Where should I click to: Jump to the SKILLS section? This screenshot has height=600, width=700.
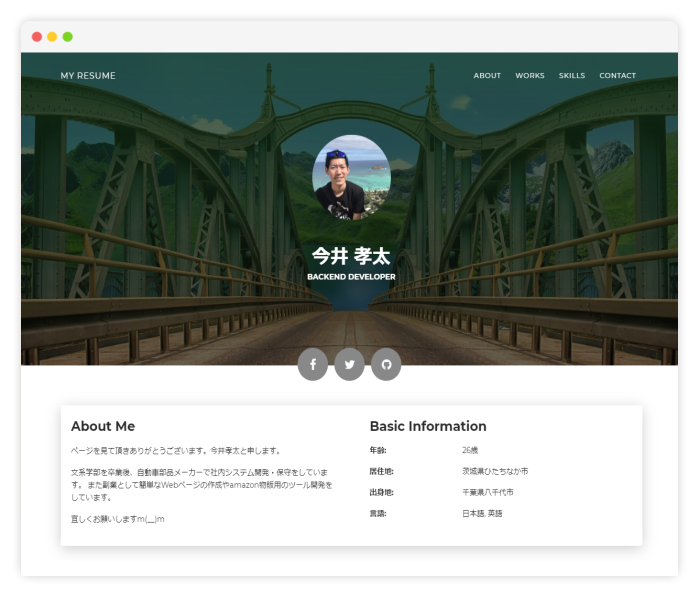click(x=571, y=75)
